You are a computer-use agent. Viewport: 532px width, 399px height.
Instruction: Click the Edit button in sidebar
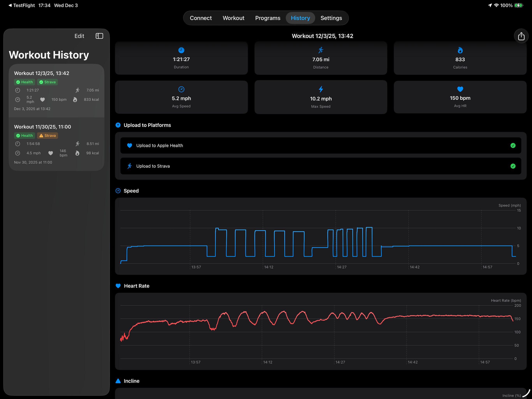coord(79,36)
